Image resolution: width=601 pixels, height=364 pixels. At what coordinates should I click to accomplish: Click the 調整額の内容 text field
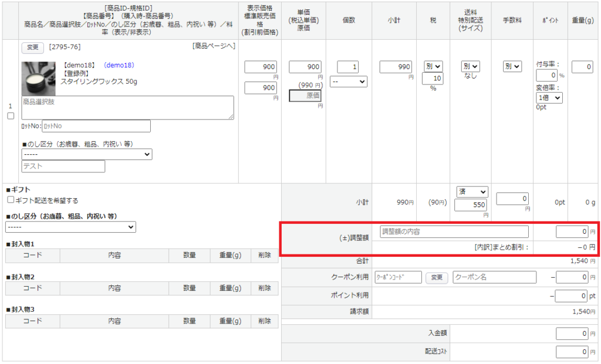tap(454, 232)
